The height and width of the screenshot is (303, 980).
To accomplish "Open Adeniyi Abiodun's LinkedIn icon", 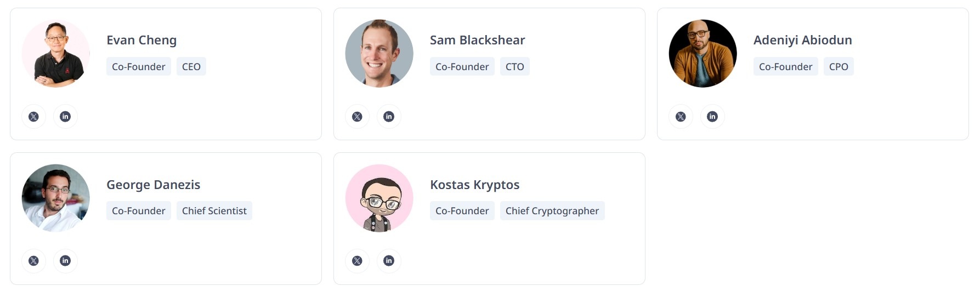I will click(x=712, y=116).
